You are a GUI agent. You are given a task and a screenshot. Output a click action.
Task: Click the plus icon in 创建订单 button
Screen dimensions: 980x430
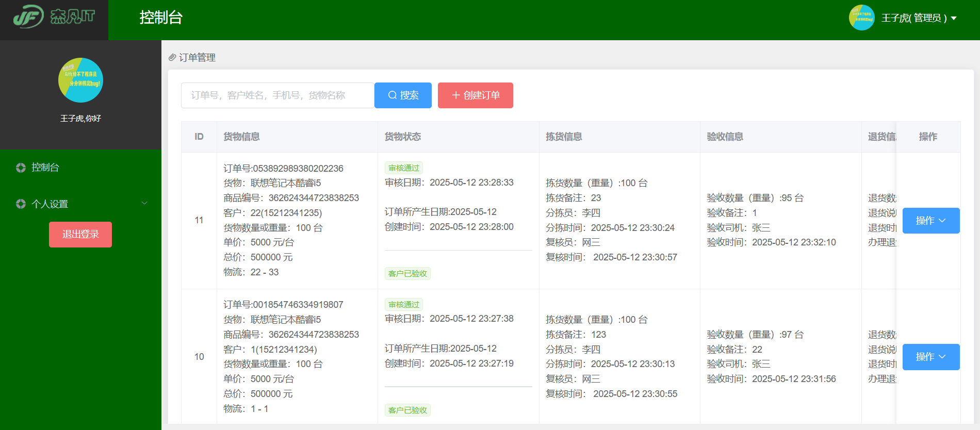456,95
